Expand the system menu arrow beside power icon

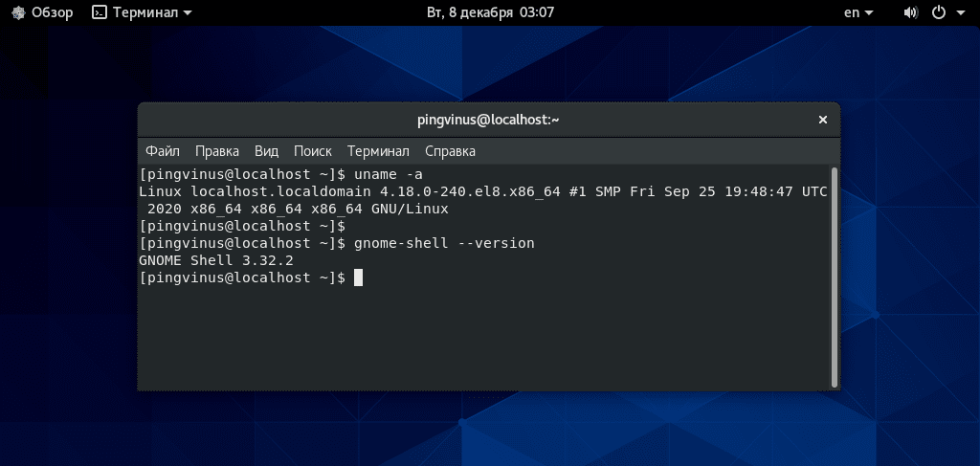coord(961,13)
